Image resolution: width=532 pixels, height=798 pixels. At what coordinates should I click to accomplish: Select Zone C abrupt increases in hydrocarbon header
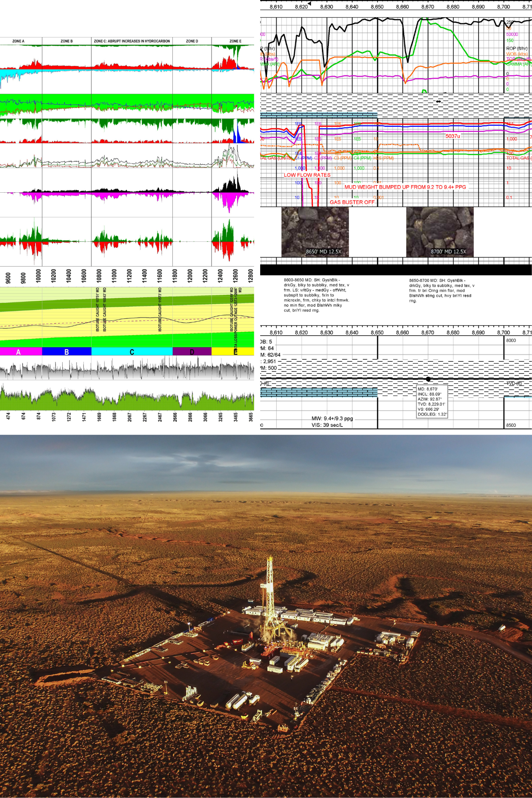pos(132,41)
